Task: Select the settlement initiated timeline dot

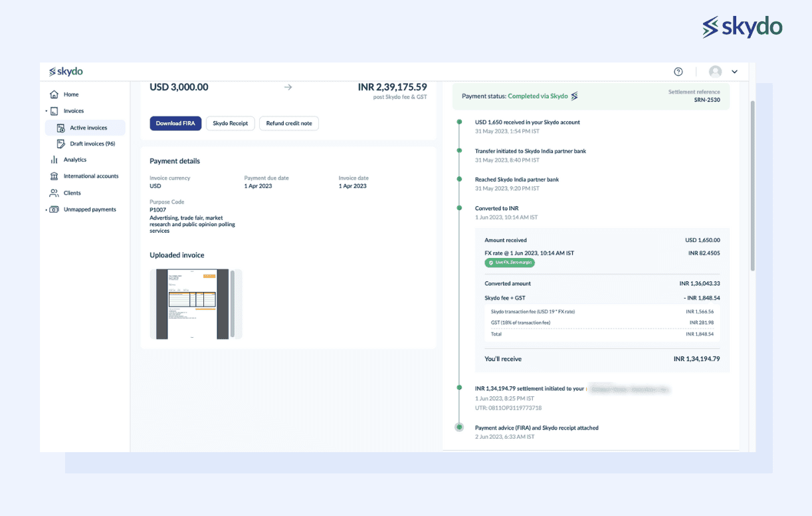Action: click(x=458, y=388)
